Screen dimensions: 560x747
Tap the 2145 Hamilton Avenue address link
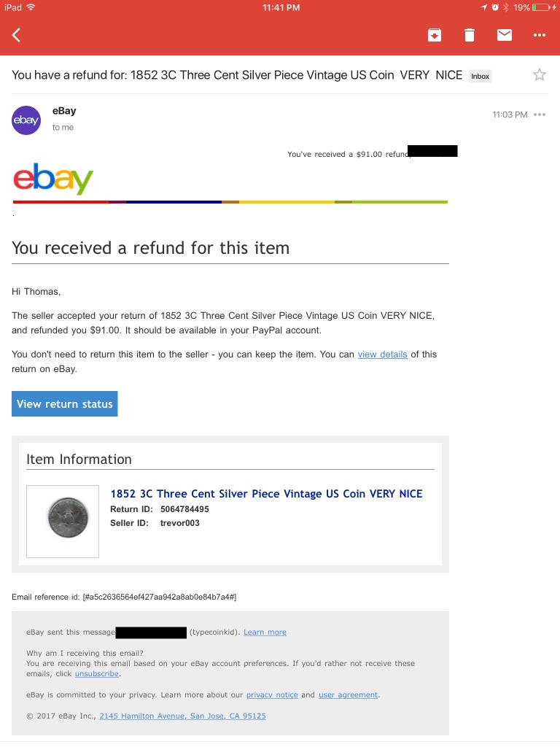[182, 716]
